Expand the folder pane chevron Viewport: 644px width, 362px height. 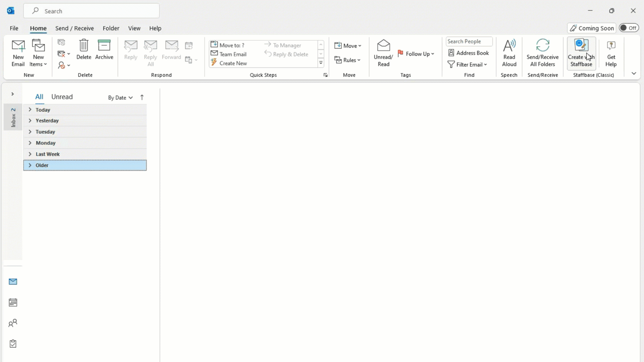[x=13, y=94]
